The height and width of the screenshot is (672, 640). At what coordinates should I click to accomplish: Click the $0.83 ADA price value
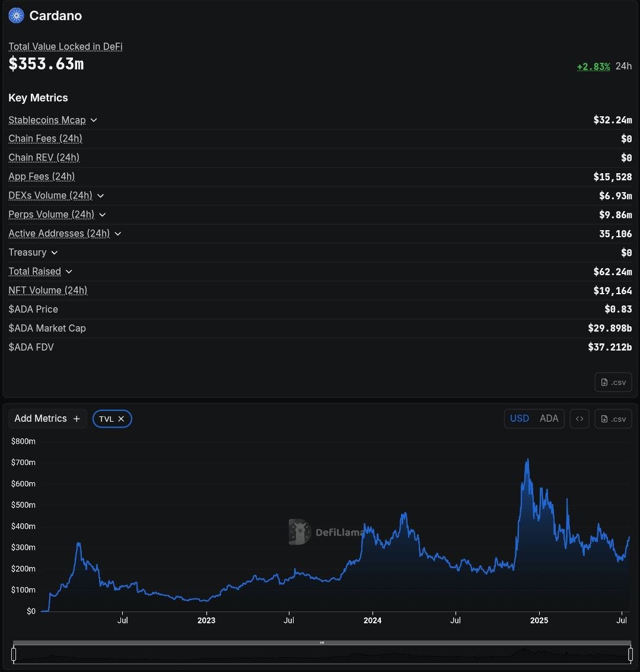pos(618,309)
